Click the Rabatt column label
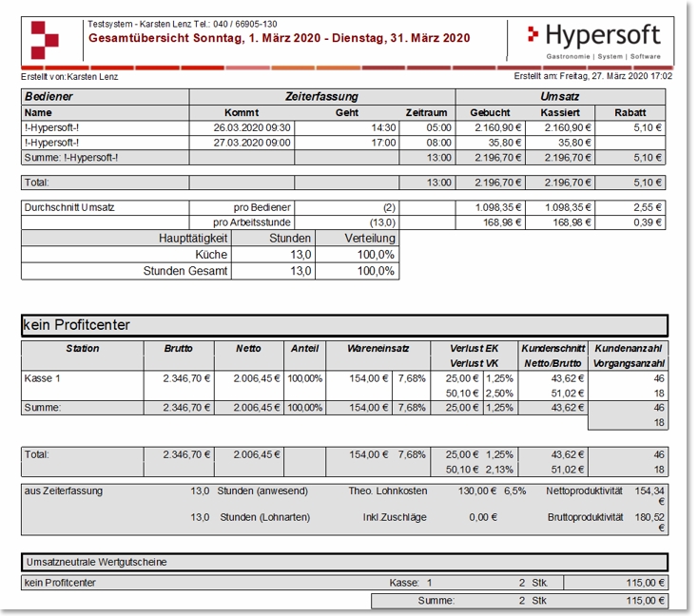This screenshot has width=698, height=616. click(x=630, y=112)
